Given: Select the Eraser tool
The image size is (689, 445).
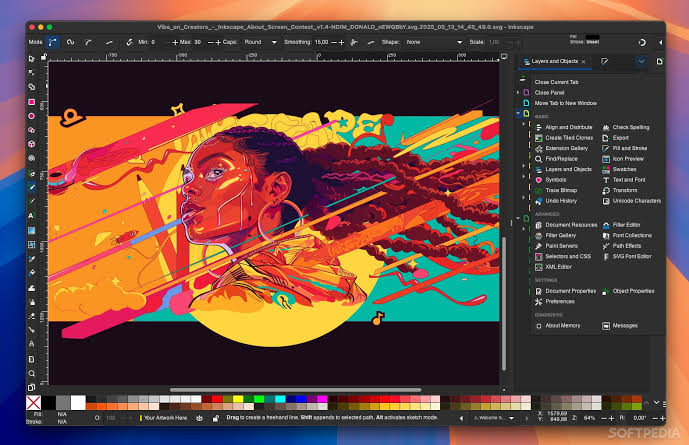Looking at the screenshot, I should [x=31, y=316].
